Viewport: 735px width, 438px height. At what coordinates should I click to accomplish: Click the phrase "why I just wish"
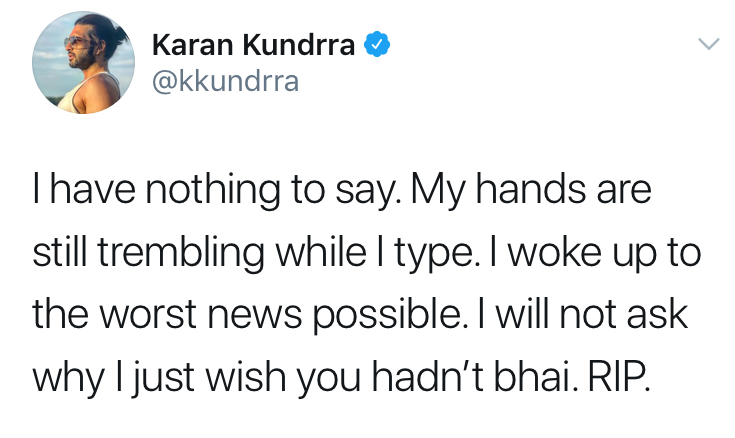pyautogui.click(x=159, y=378)
